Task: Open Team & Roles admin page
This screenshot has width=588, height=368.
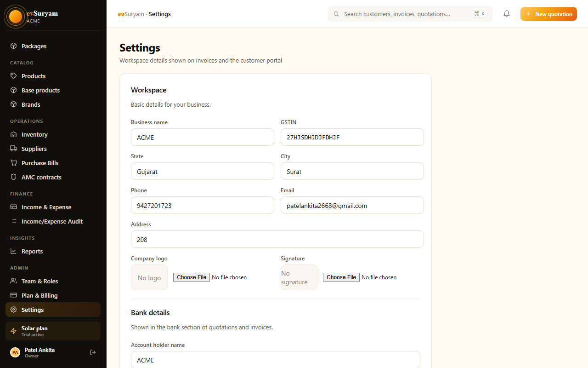Action: (53, 281)
